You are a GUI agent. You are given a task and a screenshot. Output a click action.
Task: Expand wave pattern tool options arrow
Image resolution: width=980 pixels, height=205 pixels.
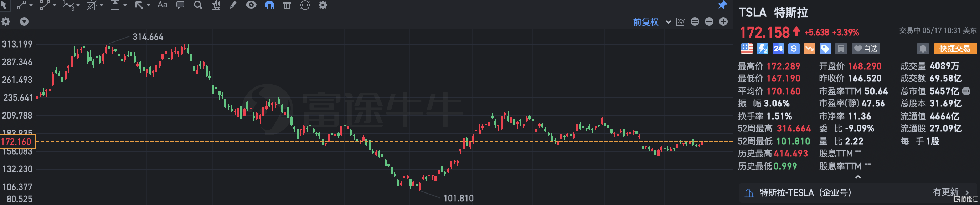coord(78,5)
